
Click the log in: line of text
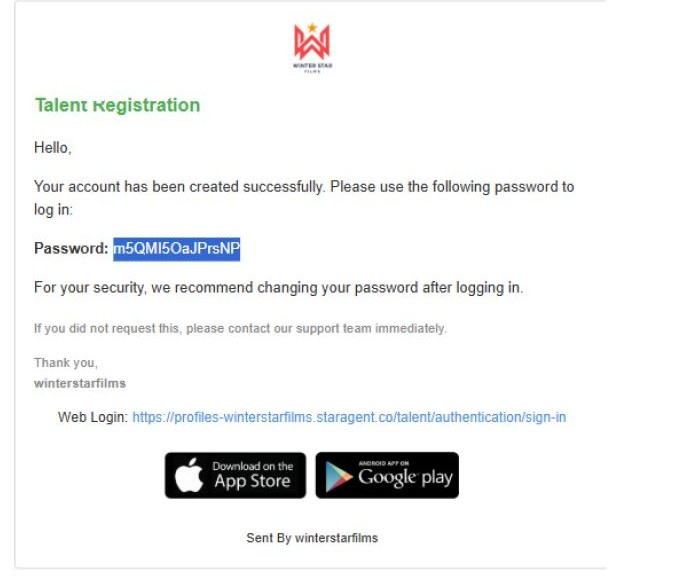coord(54,211)
